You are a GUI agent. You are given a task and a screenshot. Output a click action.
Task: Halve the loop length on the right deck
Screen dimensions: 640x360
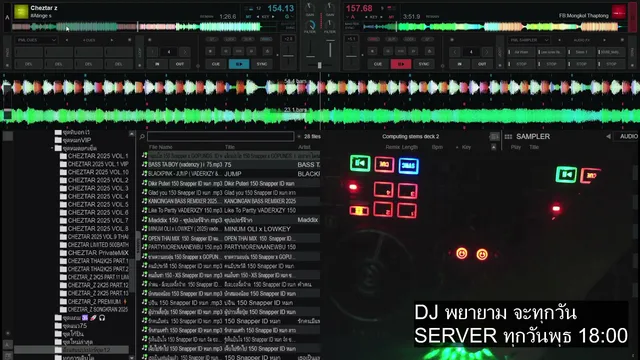coord(455,52)
